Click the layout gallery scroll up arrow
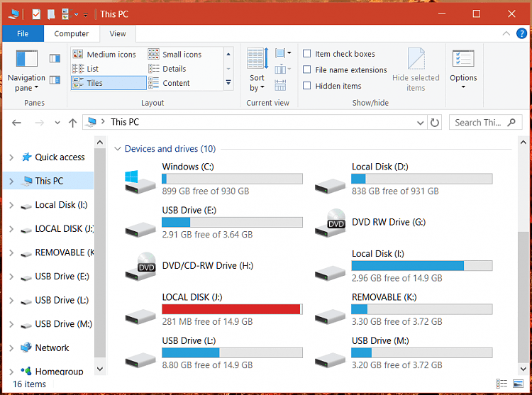The height and width of the screenshot is (395, 532). [x=228, y=54]
